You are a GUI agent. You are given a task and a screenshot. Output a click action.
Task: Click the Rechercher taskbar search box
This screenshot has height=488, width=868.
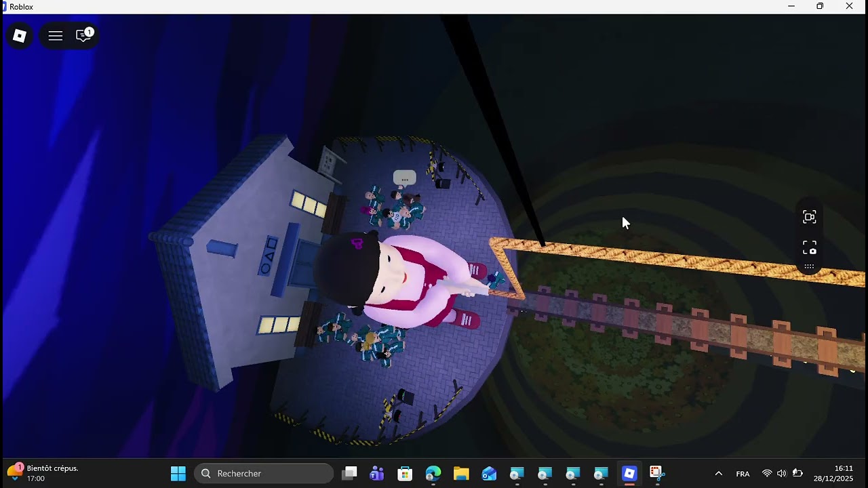[x=264, y=473]
